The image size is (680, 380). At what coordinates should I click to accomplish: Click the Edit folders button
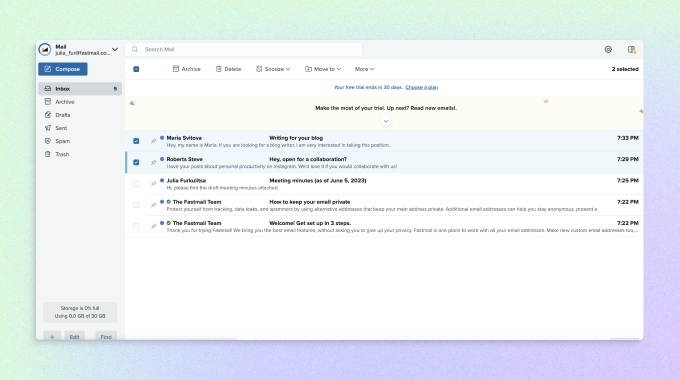(75, 336)
